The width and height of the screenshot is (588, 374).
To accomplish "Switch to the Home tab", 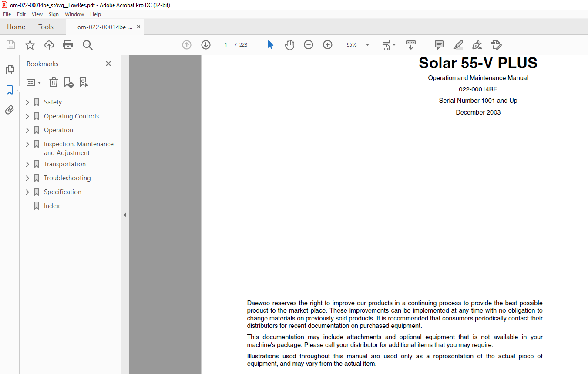I will pyautogui.click(x=16, y=27).
